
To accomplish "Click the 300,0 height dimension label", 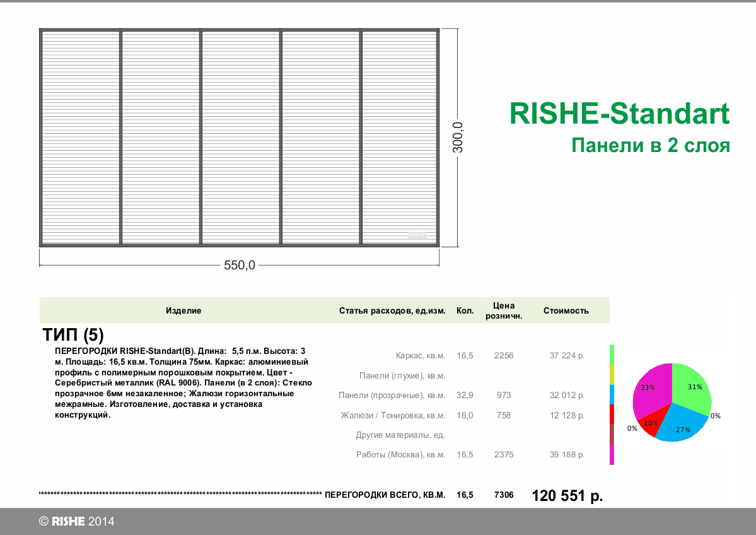I will tap(458, 138).
